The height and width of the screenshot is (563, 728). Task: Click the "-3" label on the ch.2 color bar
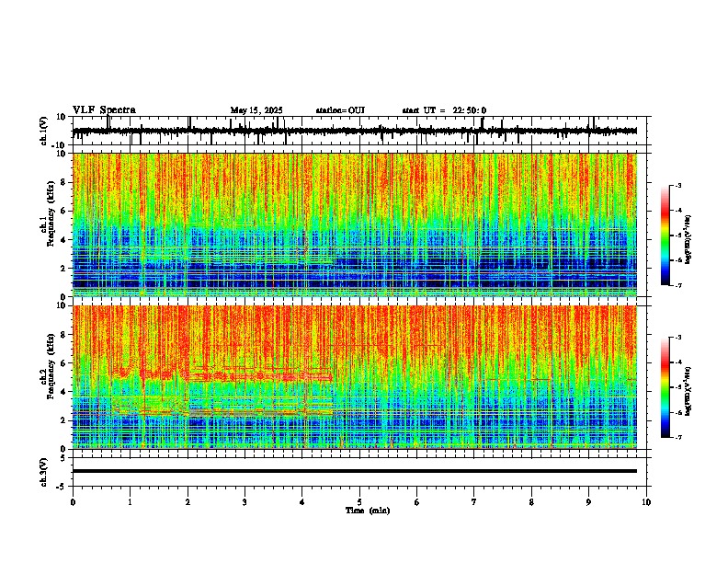pyautogui.click(x=677, y=338)
